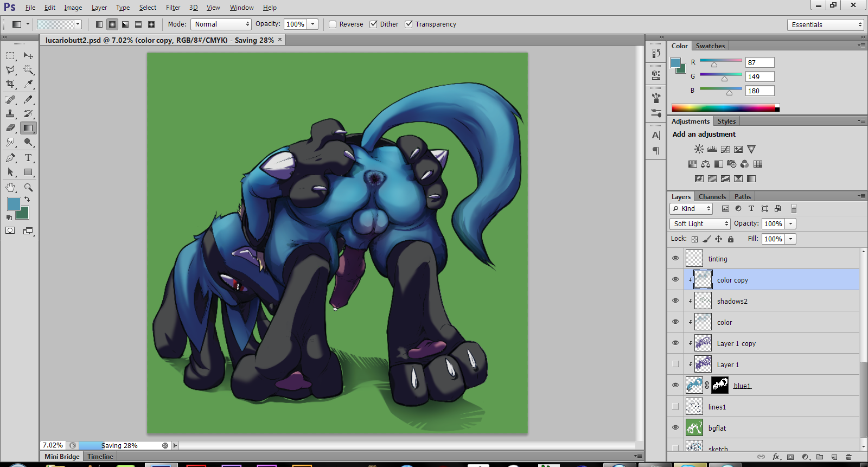Select the Move tool

coord(28,56)
